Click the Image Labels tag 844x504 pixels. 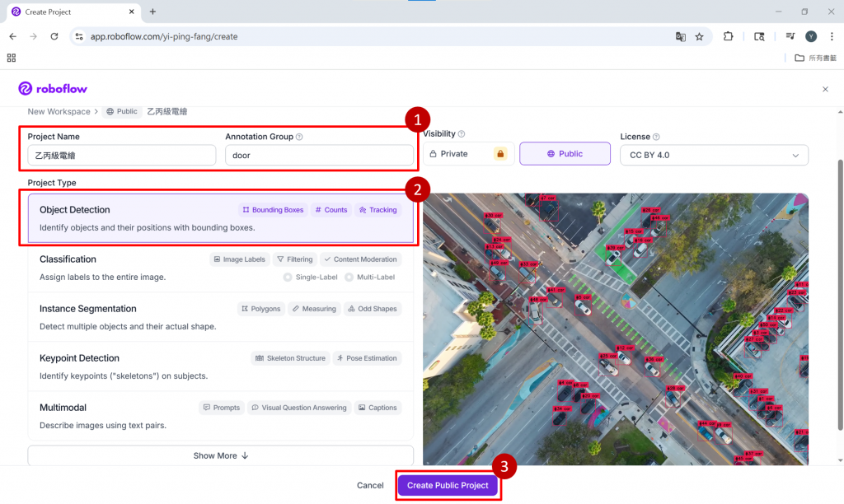(240, 259)
